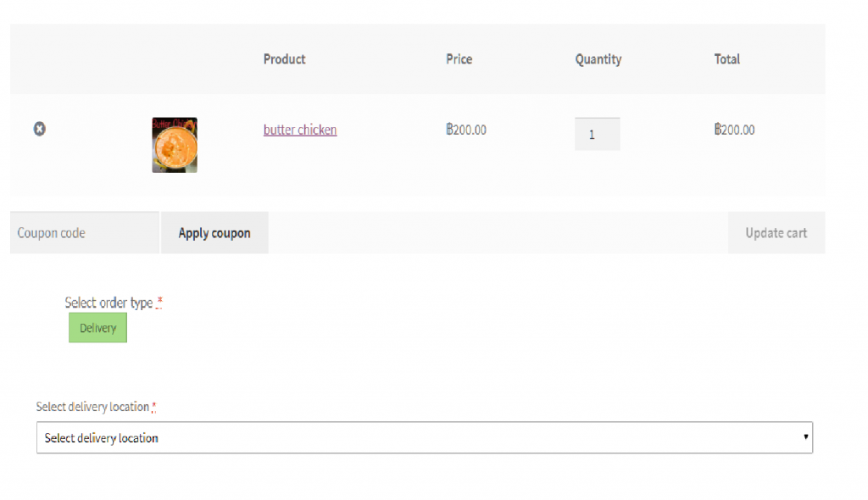Toggle the green Delivery button under order type
Viewport: 868px width, 500px height.
(x=97, y=327)
